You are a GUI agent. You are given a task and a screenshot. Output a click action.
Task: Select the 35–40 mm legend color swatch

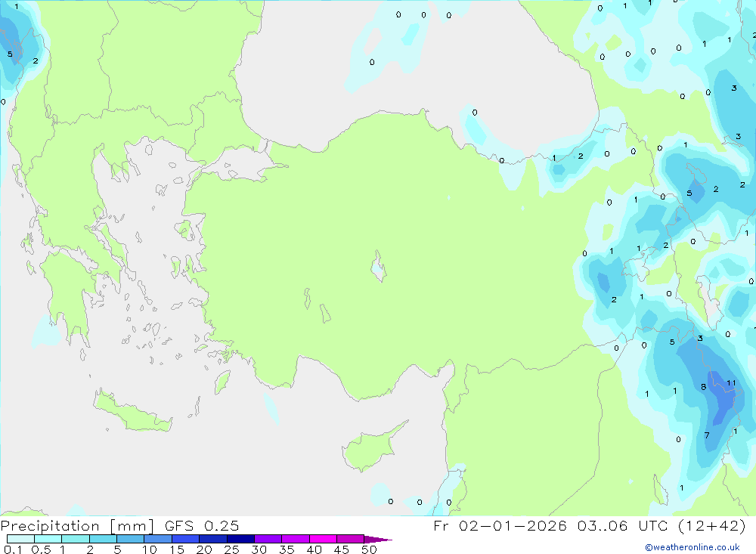[296, 539]
